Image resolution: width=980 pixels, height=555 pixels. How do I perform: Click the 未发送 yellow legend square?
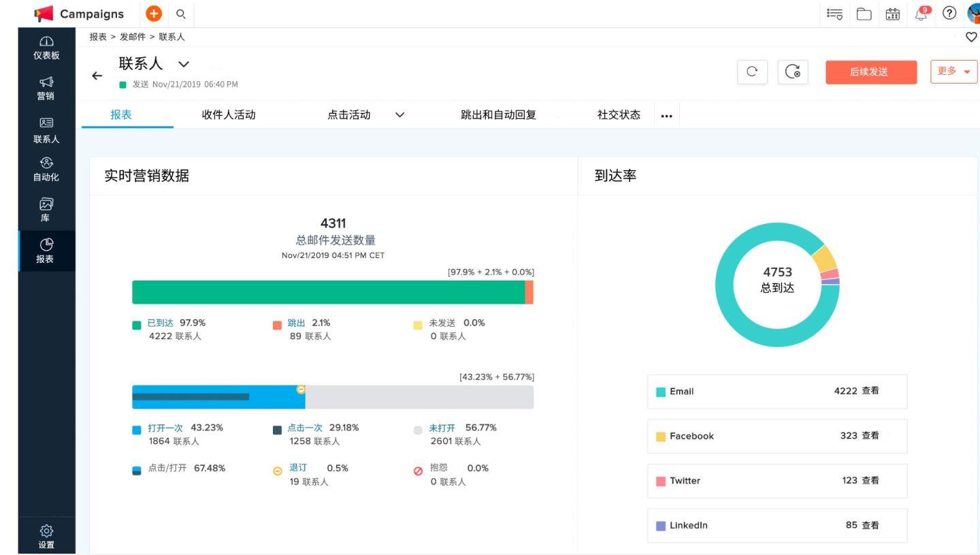pos(418,325)
